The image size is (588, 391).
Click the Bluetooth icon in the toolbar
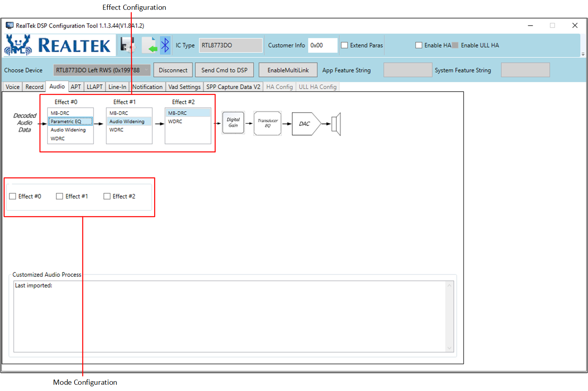click(165, 45)
